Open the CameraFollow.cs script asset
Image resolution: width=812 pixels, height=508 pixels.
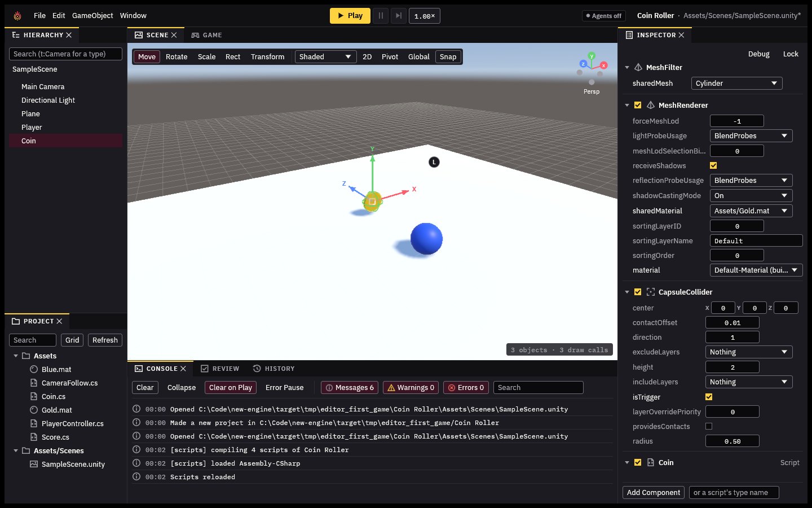coord(69,383)
